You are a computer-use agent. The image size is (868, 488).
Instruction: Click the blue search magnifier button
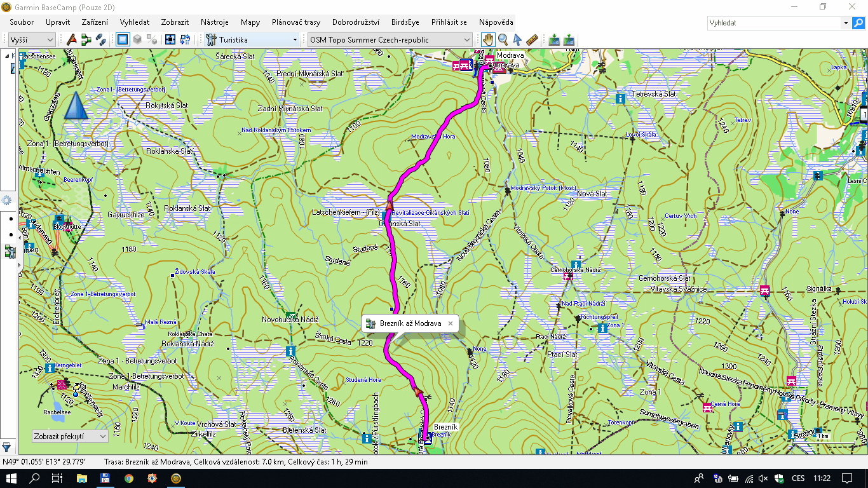pos(858,23)
